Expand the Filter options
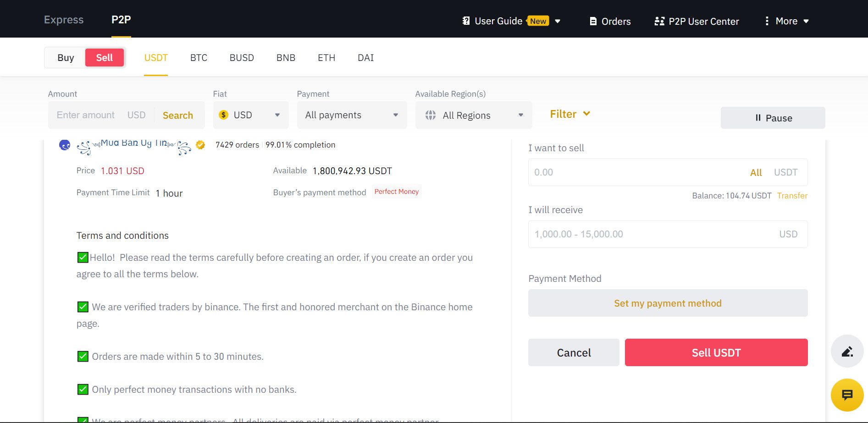 (x=570, y=114)
